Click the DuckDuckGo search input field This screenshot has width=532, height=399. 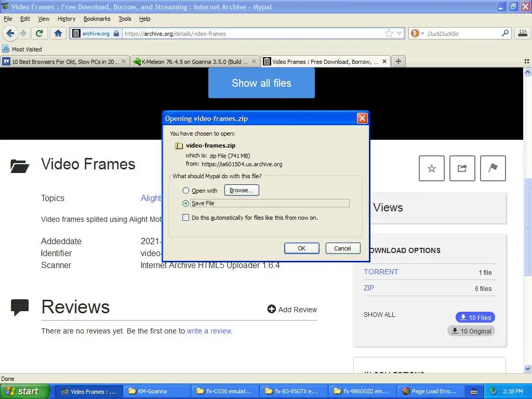click(462, 34)
